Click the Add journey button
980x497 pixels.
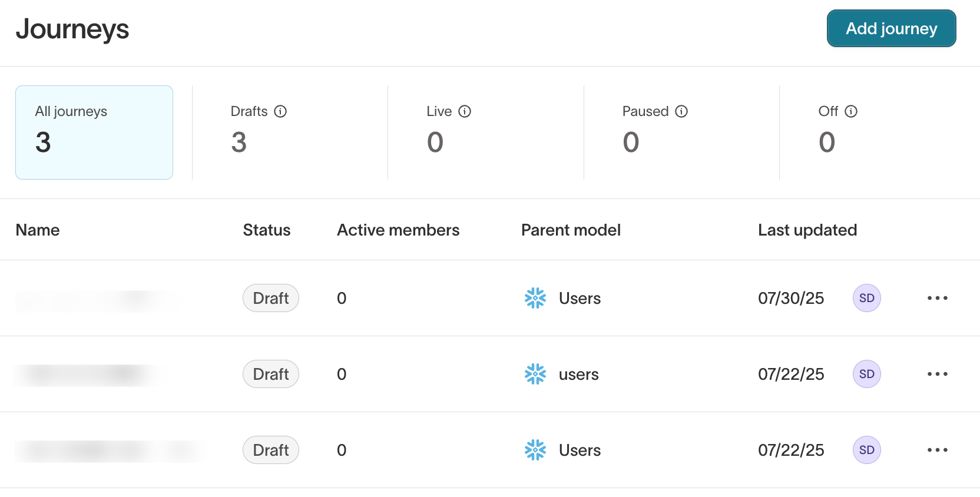(x=890, y=28)
